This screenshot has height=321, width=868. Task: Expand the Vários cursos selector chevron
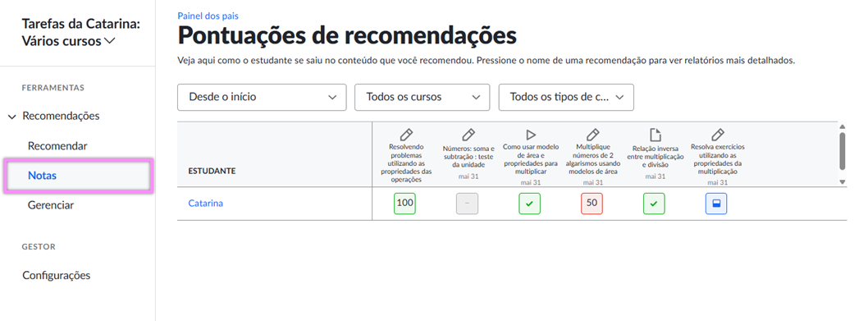110,41
